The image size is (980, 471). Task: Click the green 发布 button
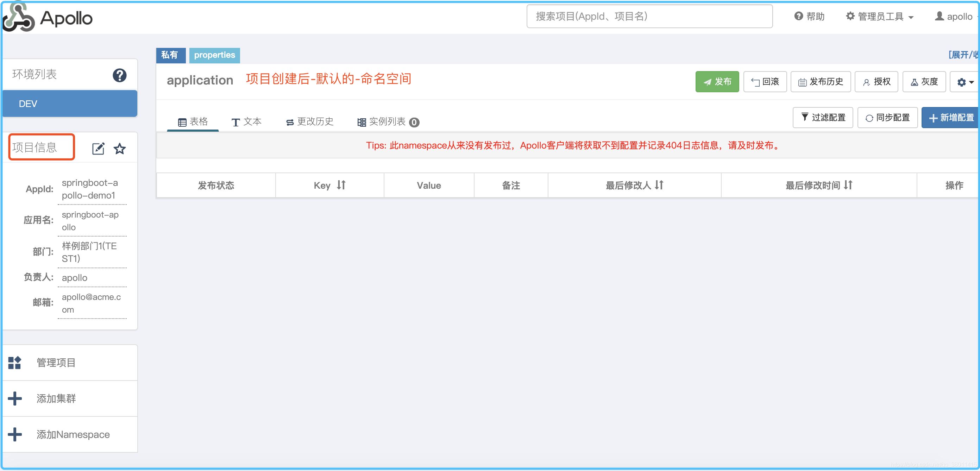coord(717,82)
